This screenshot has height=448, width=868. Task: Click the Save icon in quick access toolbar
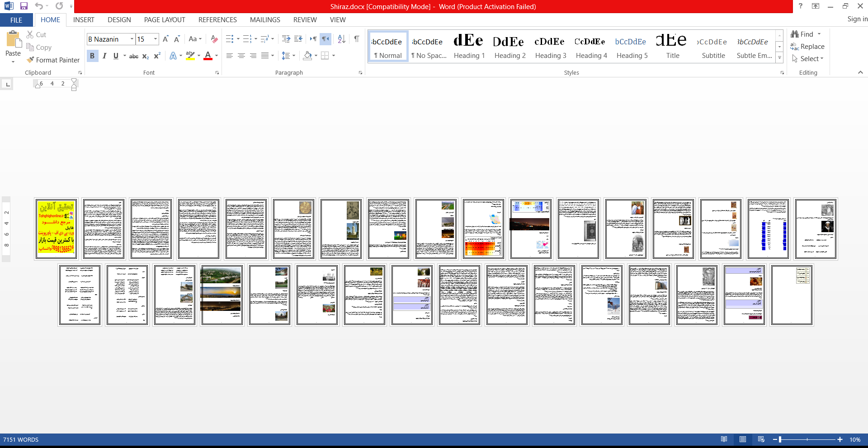pos(24,6)
